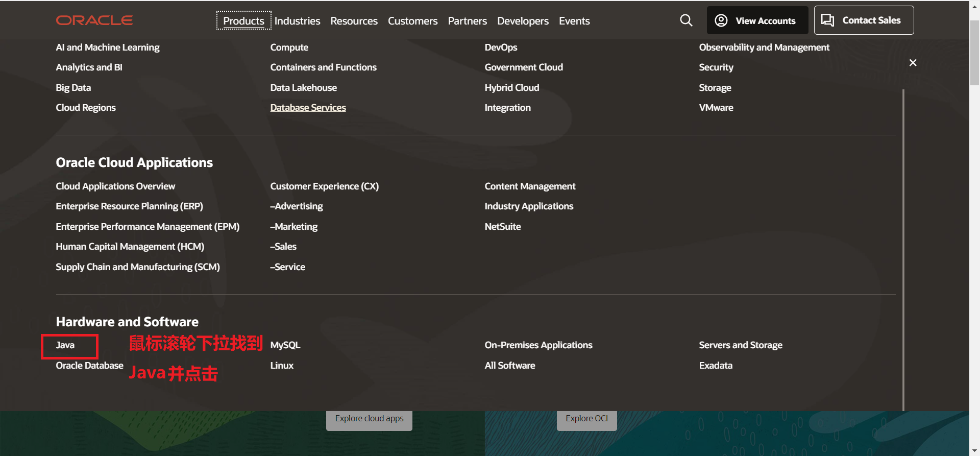980x456 pixels.
Task: Go to the Sales sub-link
Action: click(x=283, y=247)
